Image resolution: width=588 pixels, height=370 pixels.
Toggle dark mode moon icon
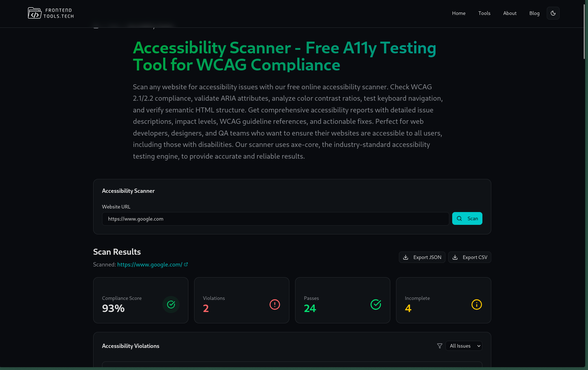click(x=553, y=13)
